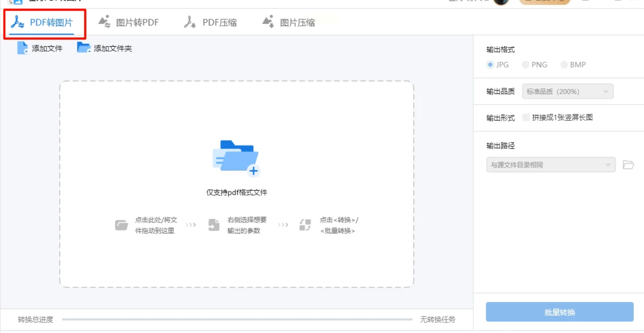Enable 拼接成1张竖屏长图 checkbox
The image size is (644, 333).
(526, 117)
